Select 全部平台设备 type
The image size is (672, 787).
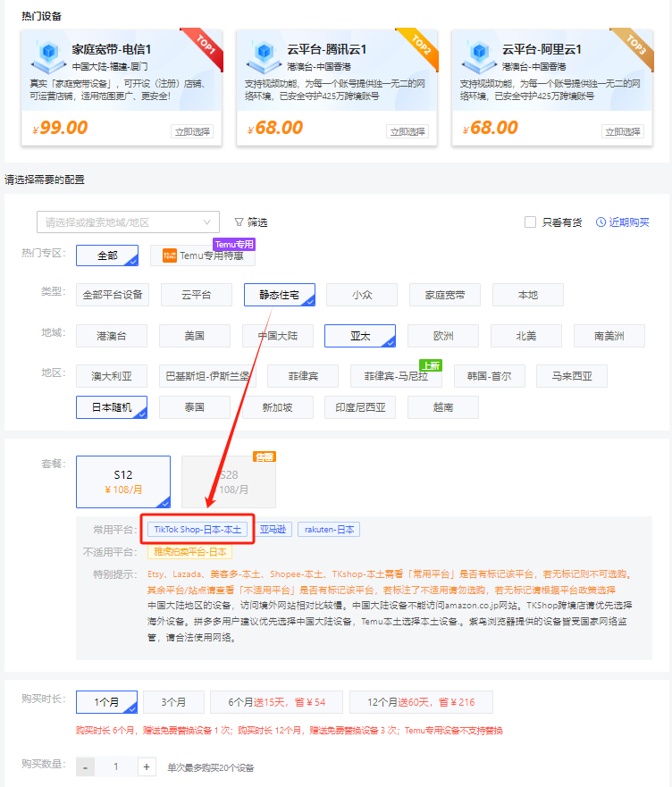point(113,295)
